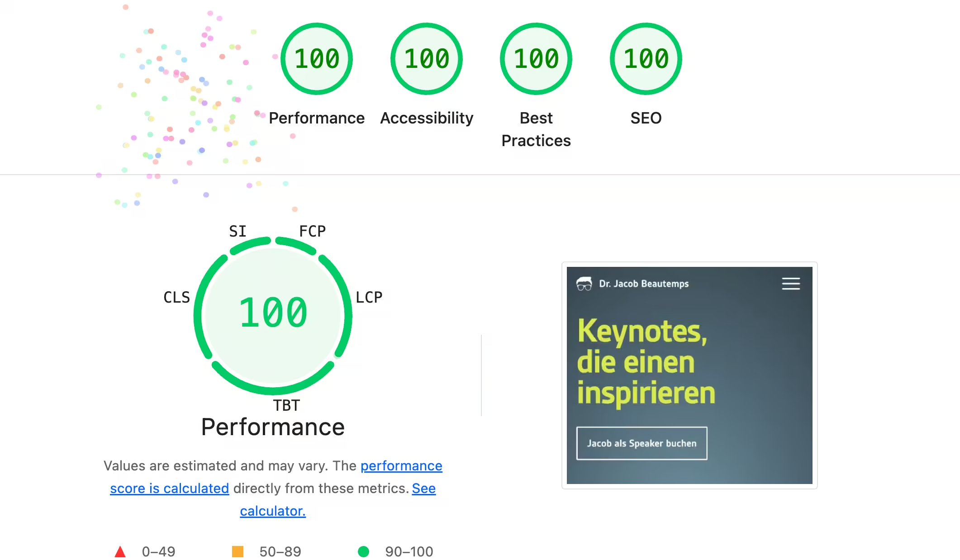Click the red triangle legend icon for 0–49

[x=120, y=551]
